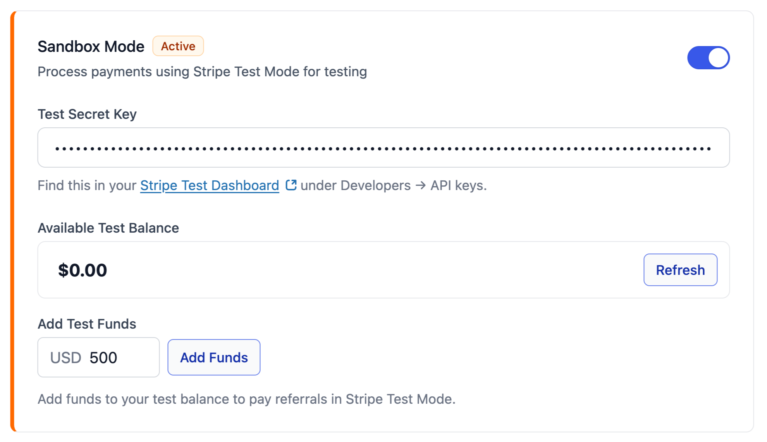Open the Stripe Test Dashboard link
Viewport: 767px width, 442px height.
tap(209, 186)
